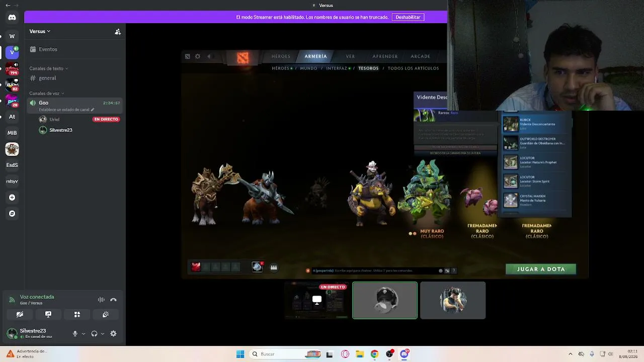Toggle screen sharing in voice panel
The width and height of the screenshot is (644, 362).
coord(48,314)
